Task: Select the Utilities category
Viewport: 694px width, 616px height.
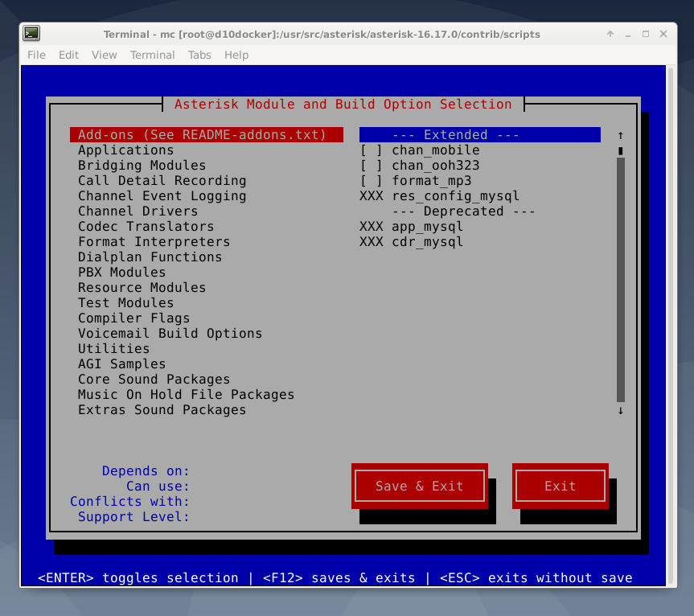Action: click(x=113, y=349)
